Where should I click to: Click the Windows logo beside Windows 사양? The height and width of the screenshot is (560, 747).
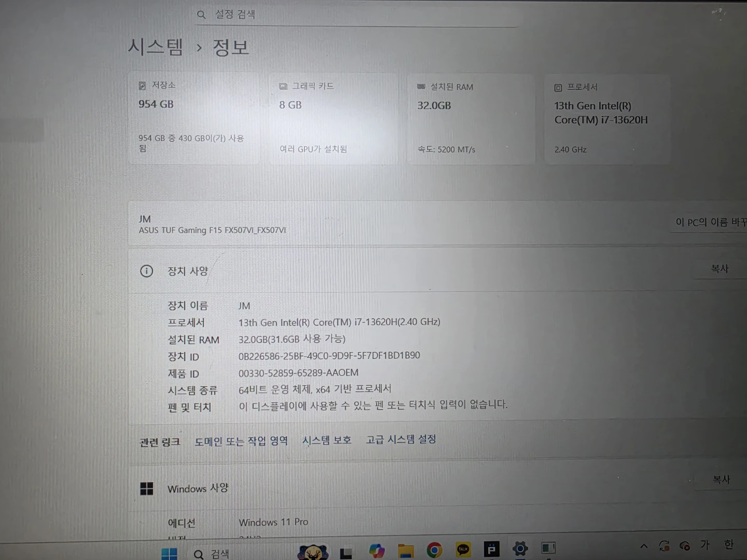[147, 488]
